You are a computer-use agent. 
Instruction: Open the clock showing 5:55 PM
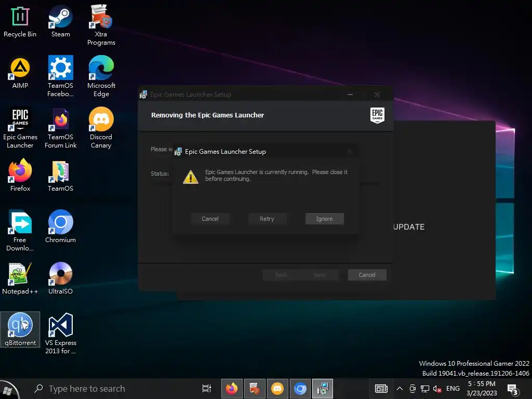pos(482,389)
